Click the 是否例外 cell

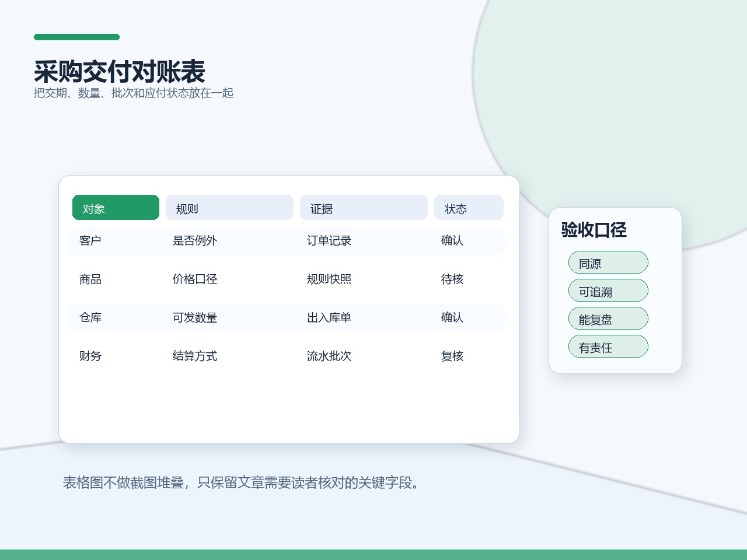tap(195, 241)
